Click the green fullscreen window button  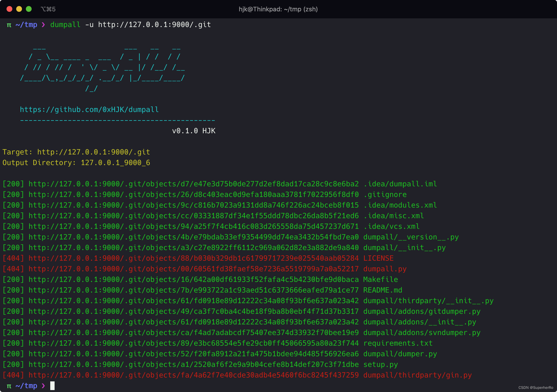(29, 9)
